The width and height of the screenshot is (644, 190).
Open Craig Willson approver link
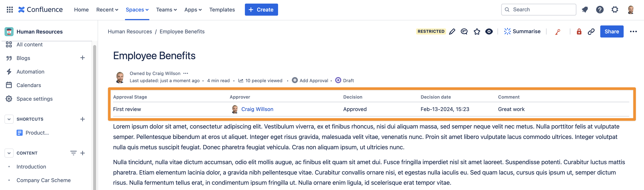pos(257,109)
